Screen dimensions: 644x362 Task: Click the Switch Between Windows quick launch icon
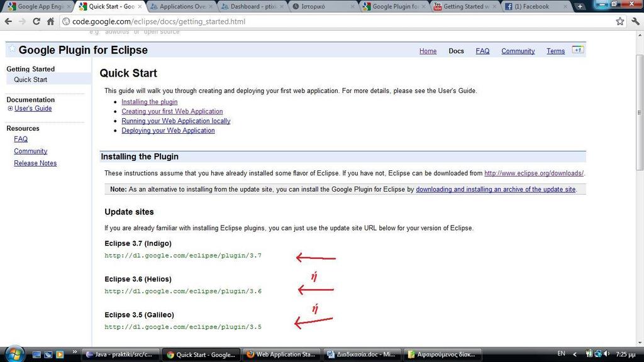click(x=48, y=354)
